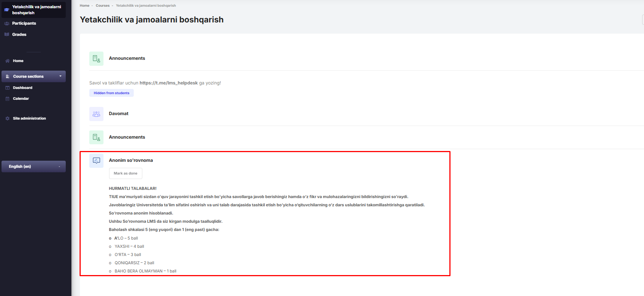The width and height of the screenshot is (644, 296).
Task: Click the line BAHO BERA OLMAYMAN – 1 ball
Action: click(x=145, y=271)
